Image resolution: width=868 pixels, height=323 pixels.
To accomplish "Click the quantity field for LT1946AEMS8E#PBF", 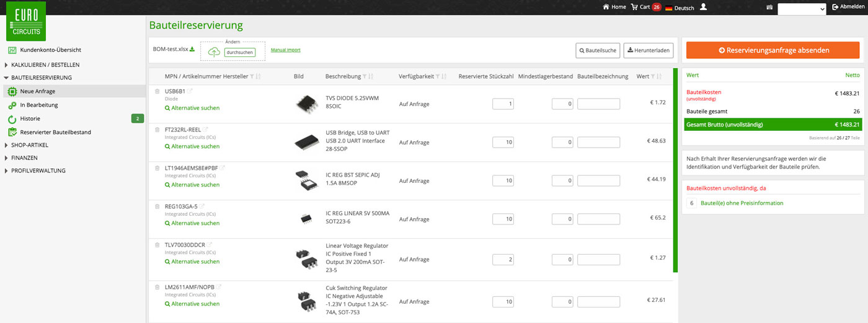I will pyautogui.click(x=503, y=181).
